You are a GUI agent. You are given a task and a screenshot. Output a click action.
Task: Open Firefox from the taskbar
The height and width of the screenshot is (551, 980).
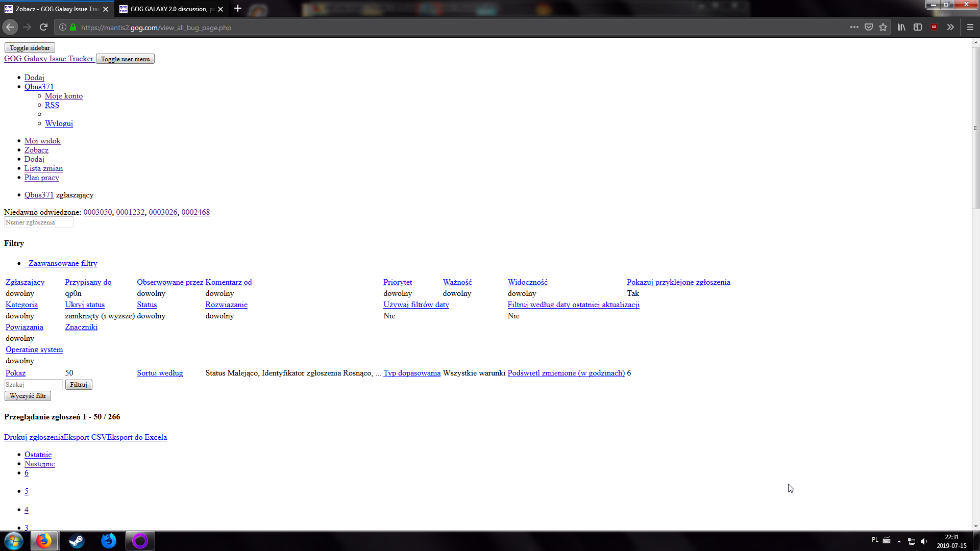[x=44, y=541]
